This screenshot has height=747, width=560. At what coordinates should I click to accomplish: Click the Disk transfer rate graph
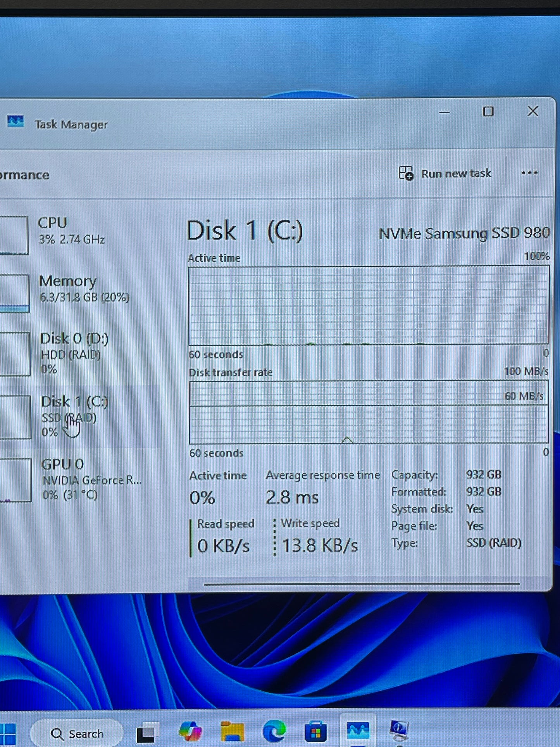[369, 412]
